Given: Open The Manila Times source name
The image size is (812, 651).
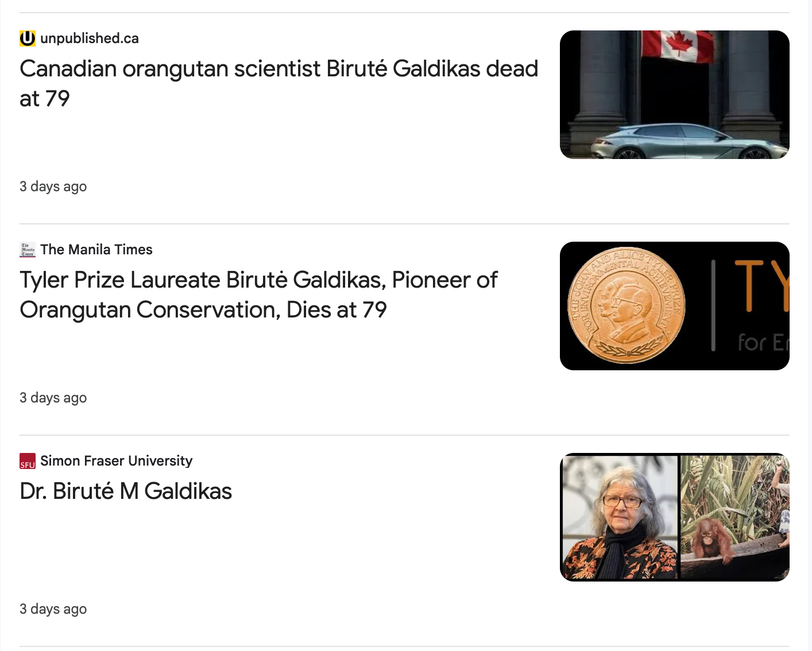Looking at the screenshot, I should [96, 250].
